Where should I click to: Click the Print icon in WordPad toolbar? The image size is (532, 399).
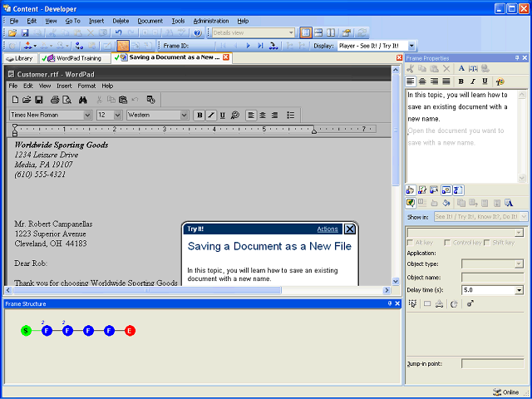55,100
